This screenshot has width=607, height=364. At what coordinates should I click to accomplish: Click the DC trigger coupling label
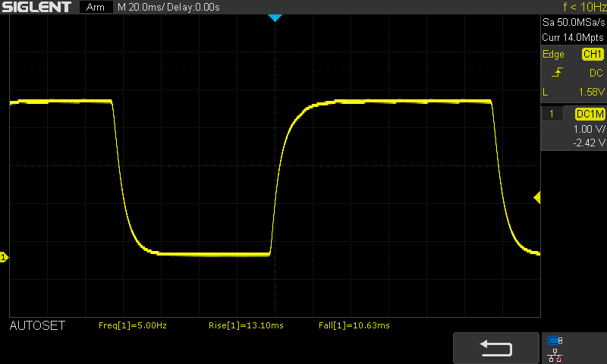(x=596, y=73)
